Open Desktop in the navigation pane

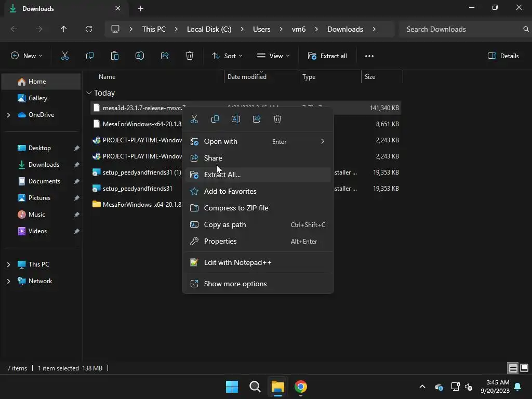(41, 148)
